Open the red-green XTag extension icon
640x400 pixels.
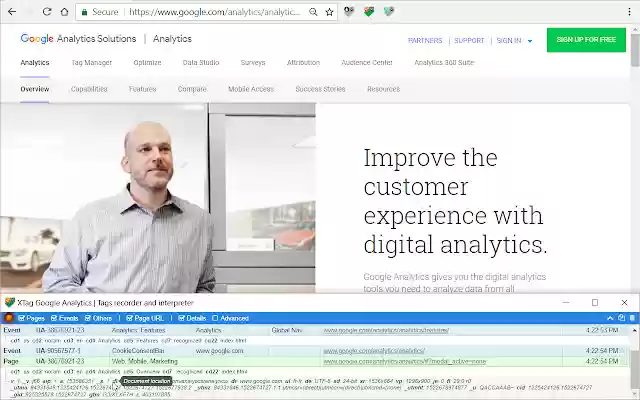pos(369,12)
